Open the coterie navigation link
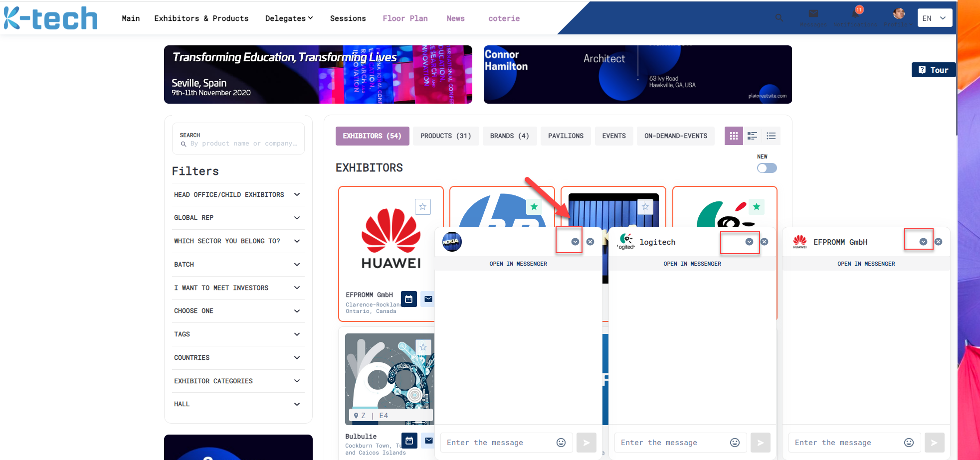The height and width of the screenshot is (460, 980). (x=504, y=18)
